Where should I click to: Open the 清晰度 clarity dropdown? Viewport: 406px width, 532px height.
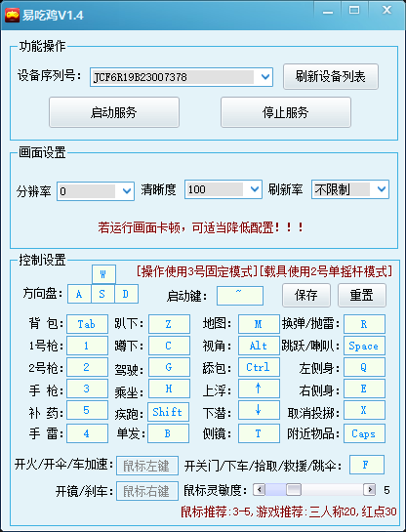click(x=223, y=189)
